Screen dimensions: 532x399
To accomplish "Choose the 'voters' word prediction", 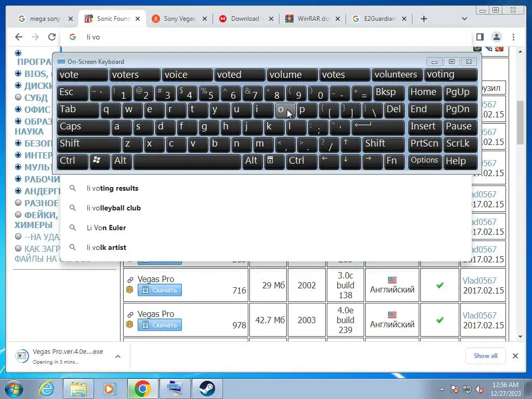I will 135,75.
